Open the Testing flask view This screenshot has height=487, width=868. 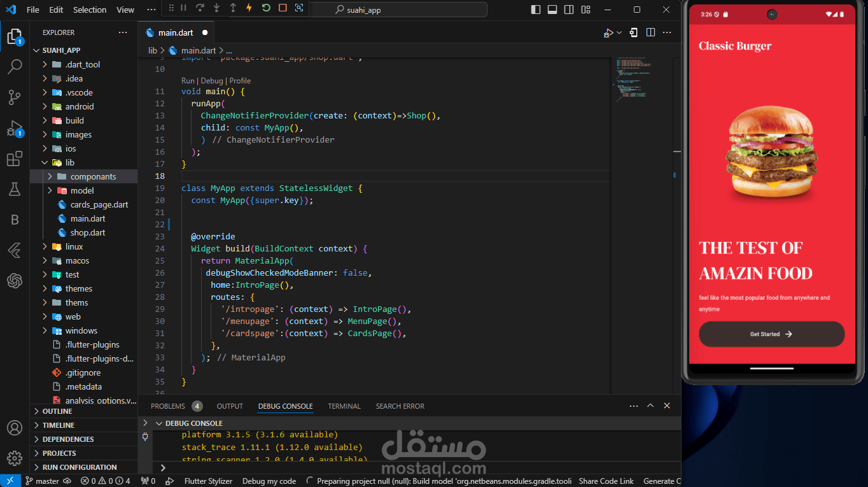pos(15,189)
